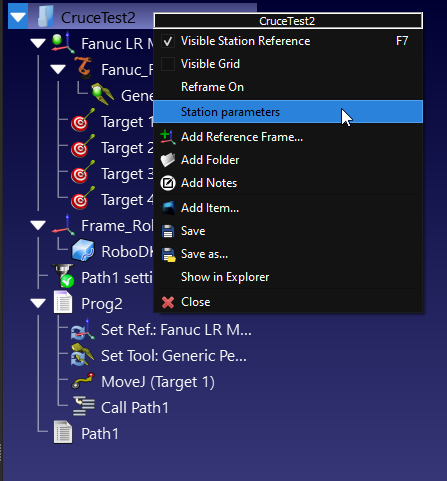The width and height of the screenshot is (447, 481).
Task: Click the Frame_Rol reference frame icon
Action: point(63,224)
